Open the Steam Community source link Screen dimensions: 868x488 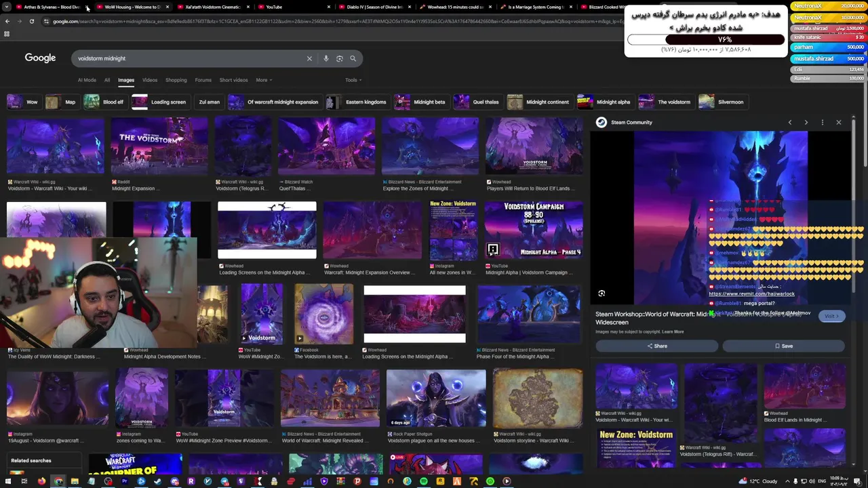(624, 122)
